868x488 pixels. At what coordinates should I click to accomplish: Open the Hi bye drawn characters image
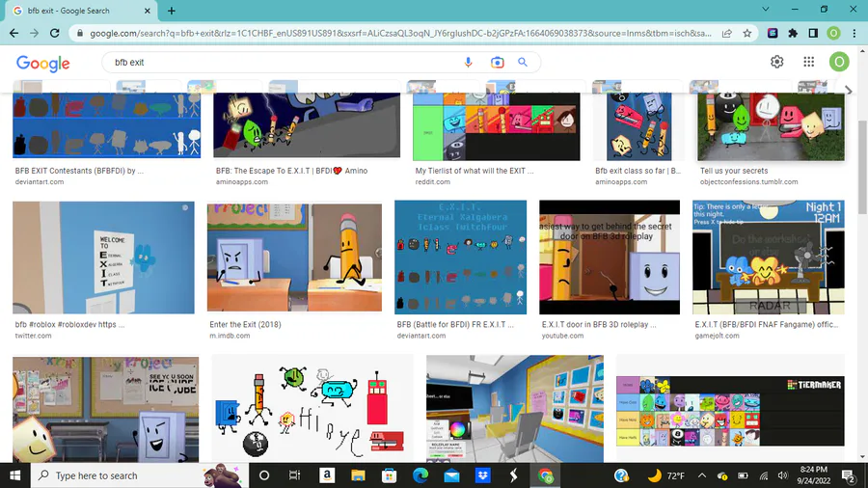(312, 409)
